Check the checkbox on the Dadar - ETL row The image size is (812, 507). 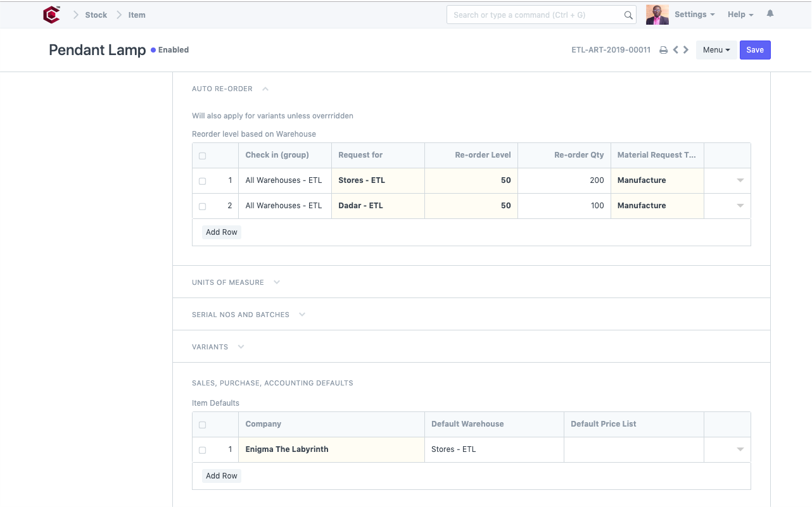coord(202,206)
